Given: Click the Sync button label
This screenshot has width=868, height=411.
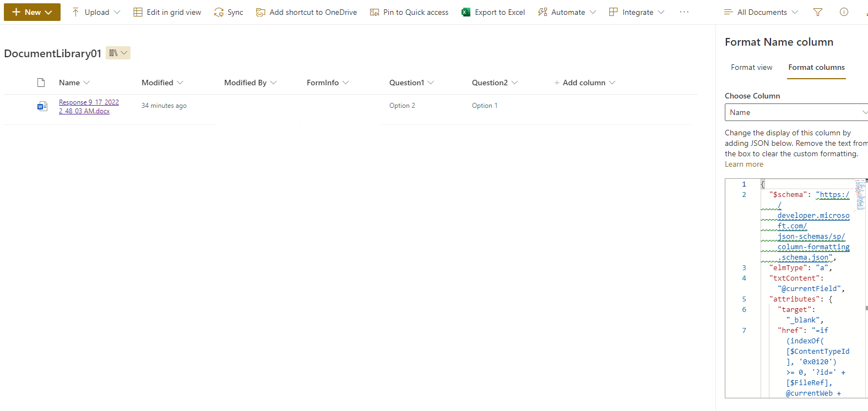Looking at the screenshot, I should tap(235, 12).
